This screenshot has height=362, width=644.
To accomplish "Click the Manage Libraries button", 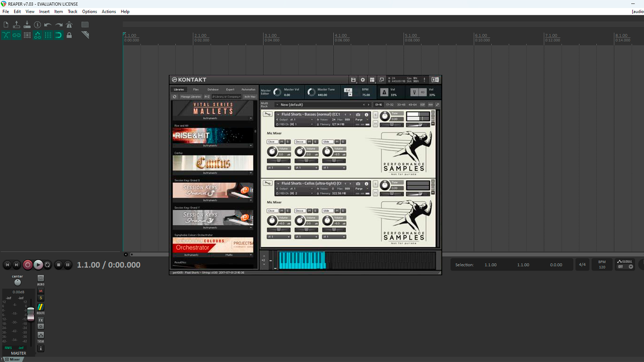I will coord(191,97).
